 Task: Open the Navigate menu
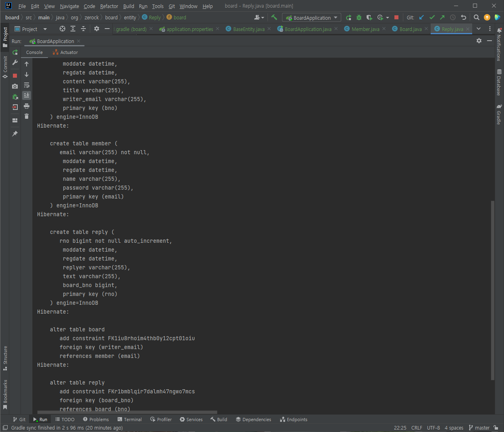pyautogui.click(x=69, y=6)
